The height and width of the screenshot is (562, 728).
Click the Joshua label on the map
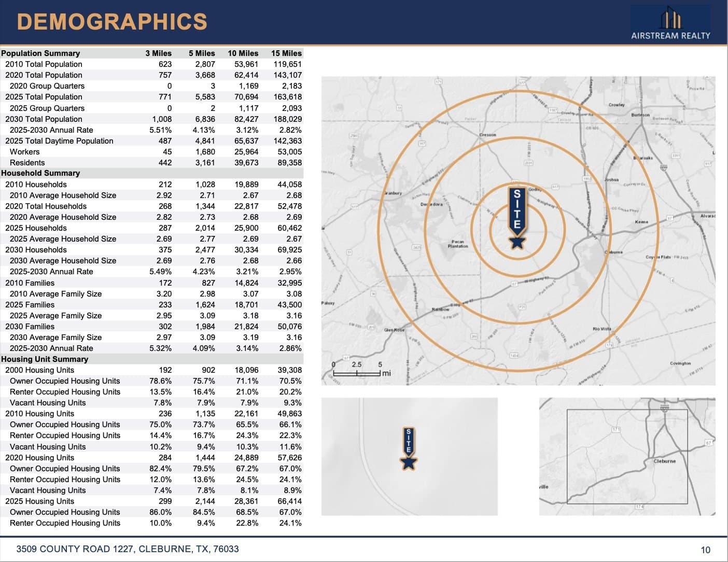coord(611,179)
